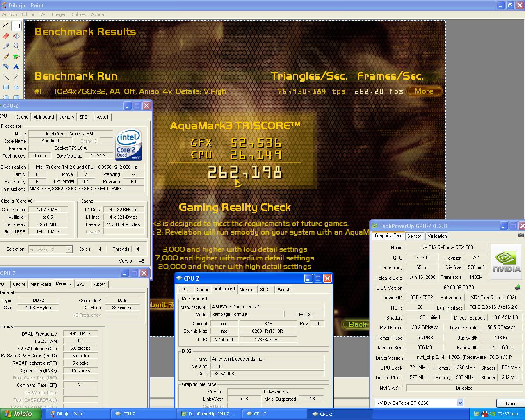Select the Free-form select tool in Paint
Image resolution: width=525 pixels, height=420 pixels.
click(x=6, y=26)
